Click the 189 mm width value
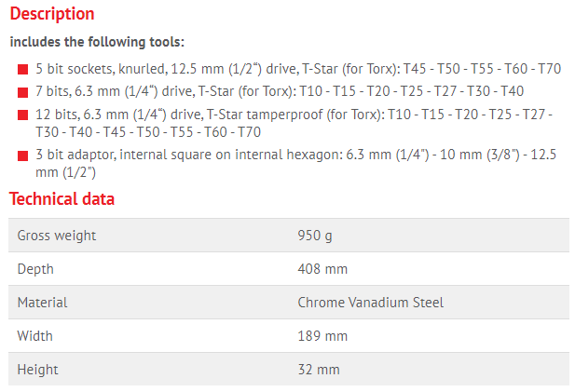 tap(322, 336)
